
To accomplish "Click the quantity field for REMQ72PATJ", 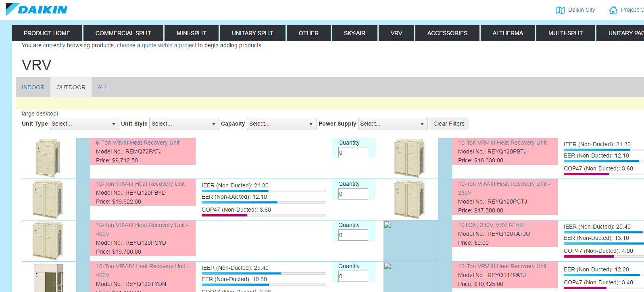I will point(353,153).
